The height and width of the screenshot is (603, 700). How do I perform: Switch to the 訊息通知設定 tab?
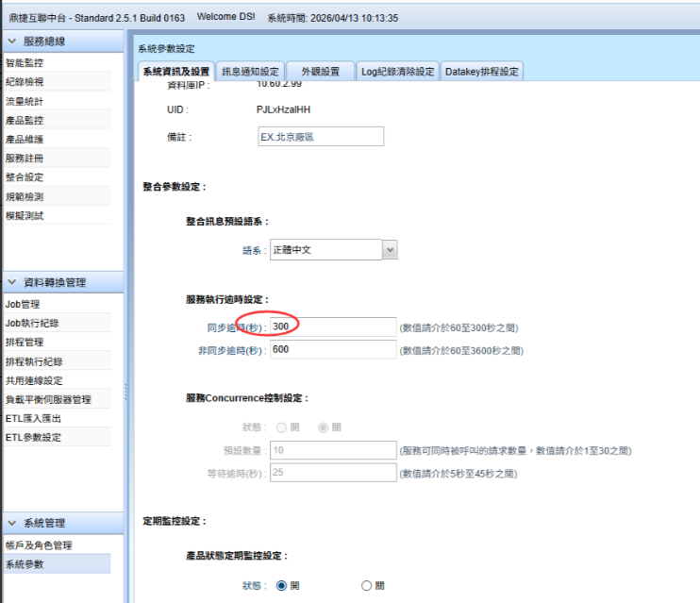click(x=250, y=72)
